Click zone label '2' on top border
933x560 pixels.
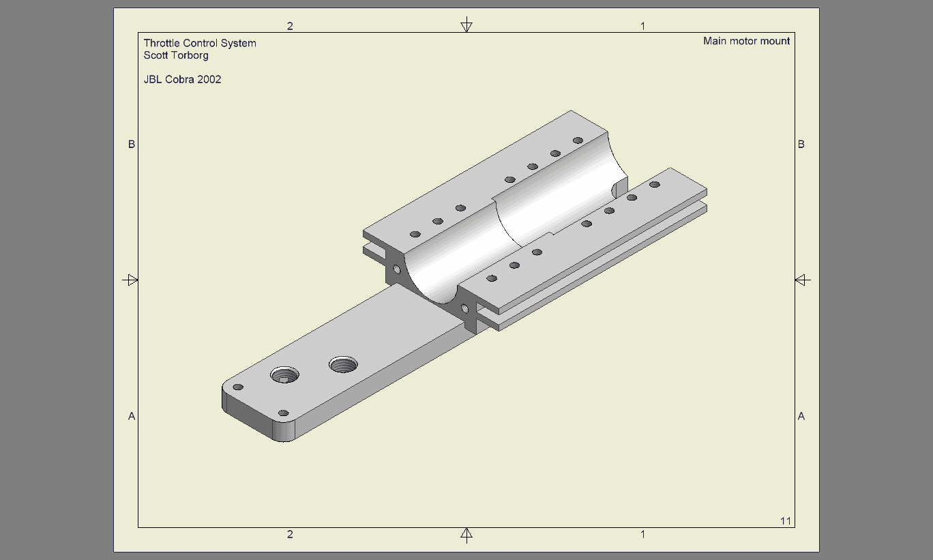point(290,26)
